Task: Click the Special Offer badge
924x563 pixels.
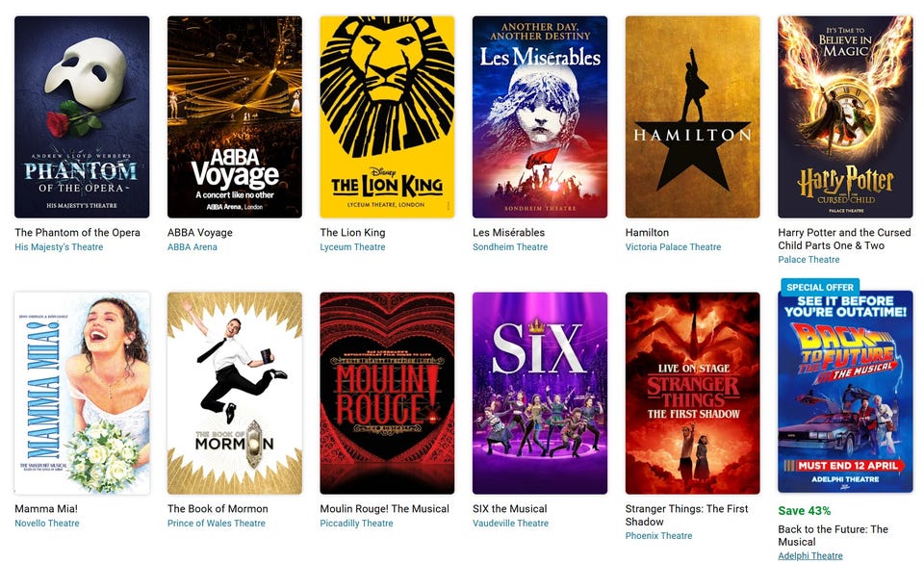Action: click(x=820, y=287)
